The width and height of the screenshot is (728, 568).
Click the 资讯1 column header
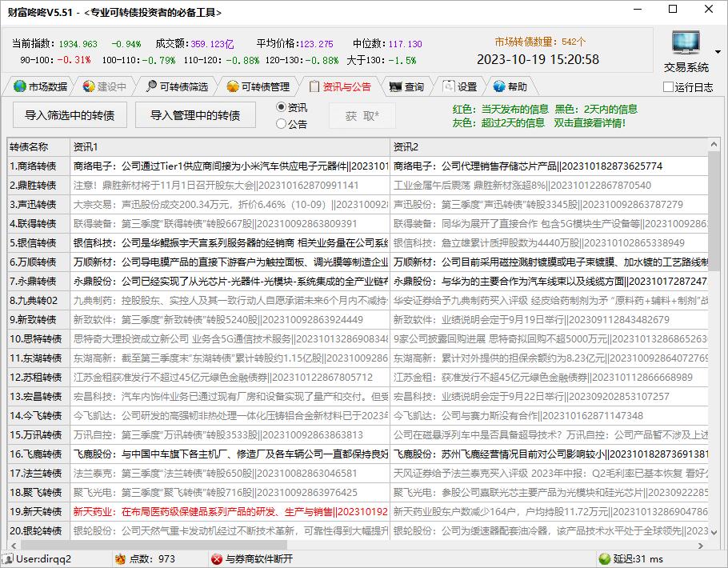(230, 147)
